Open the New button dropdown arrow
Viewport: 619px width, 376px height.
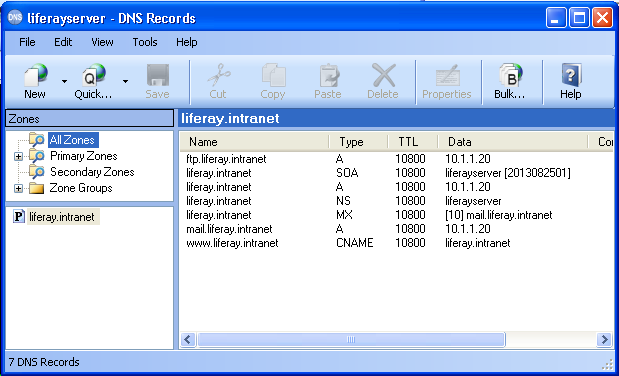pyautogui.click(x=64, y=82)
